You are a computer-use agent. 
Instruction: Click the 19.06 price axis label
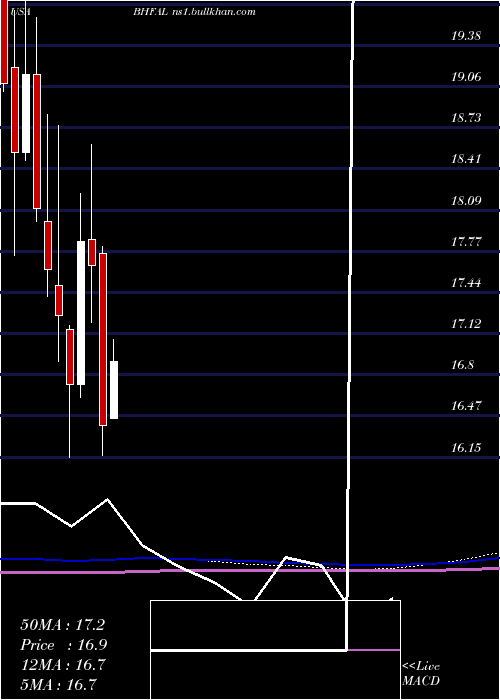466,77
